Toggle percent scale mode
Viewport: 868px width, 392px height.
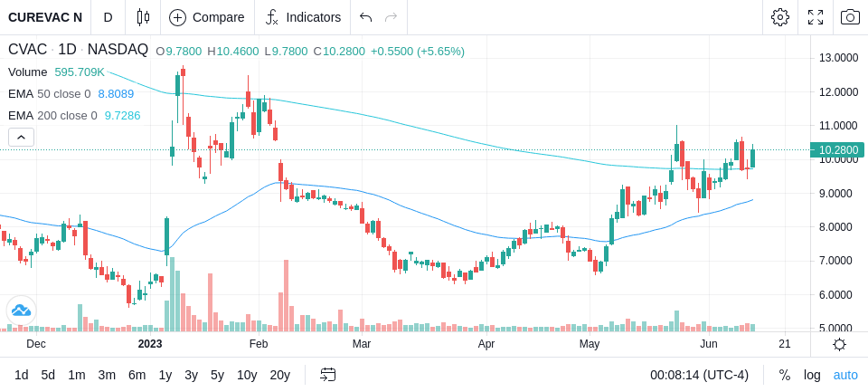(x=785, y=375)
